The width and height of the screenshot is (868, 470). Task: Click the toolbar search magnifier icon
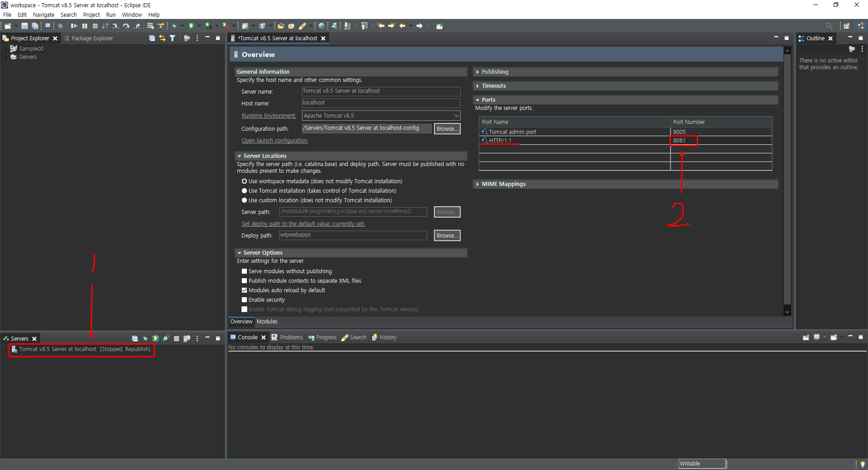coord(829,26)
